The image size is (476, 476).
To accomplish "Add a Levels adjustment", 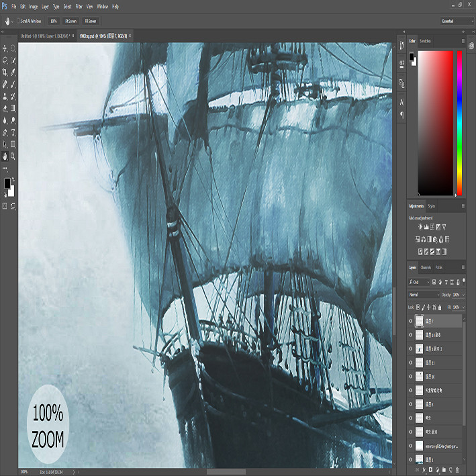I will 426,227.
